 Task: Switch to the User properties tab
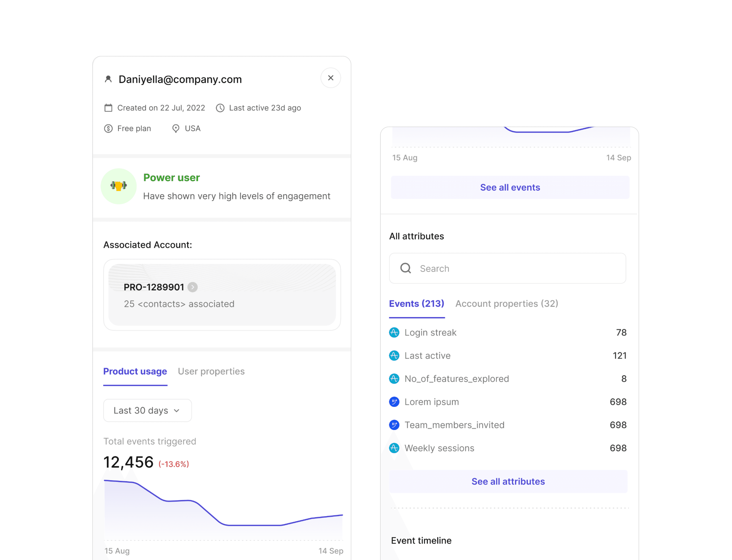click(211, 371)
